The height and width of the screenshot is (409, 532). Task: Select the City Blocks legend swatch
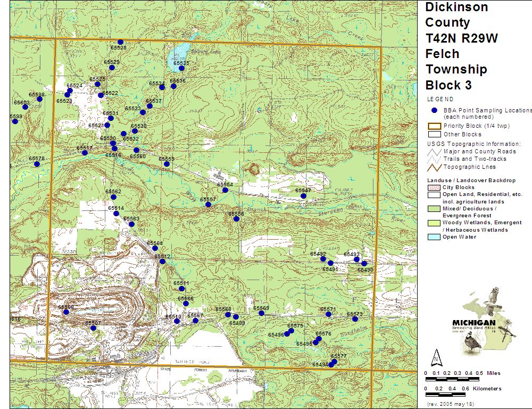(434, 187)
